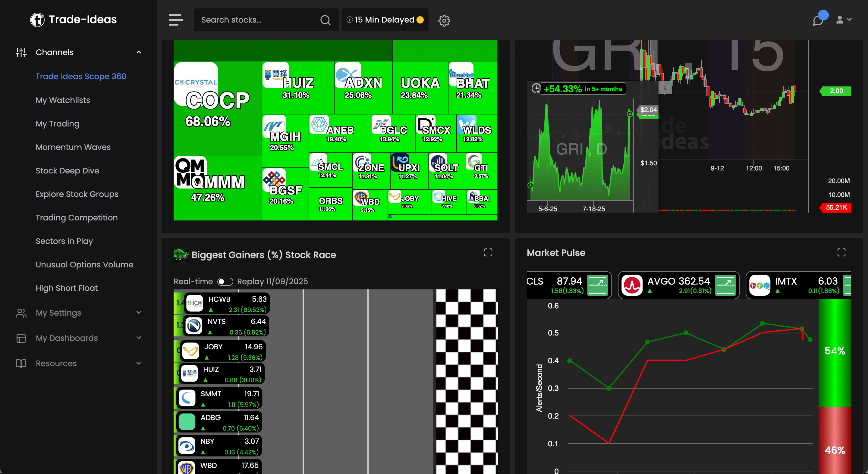Screen dimensions: 868x474
Task: Click the clock icon on GRI chart
Action: pos(536,89)
